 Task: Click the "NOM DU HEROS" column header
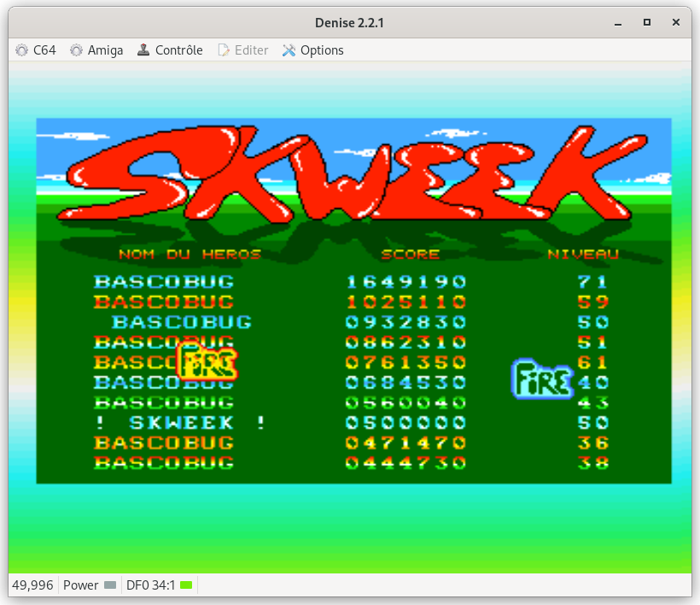[x=190, y=254]
